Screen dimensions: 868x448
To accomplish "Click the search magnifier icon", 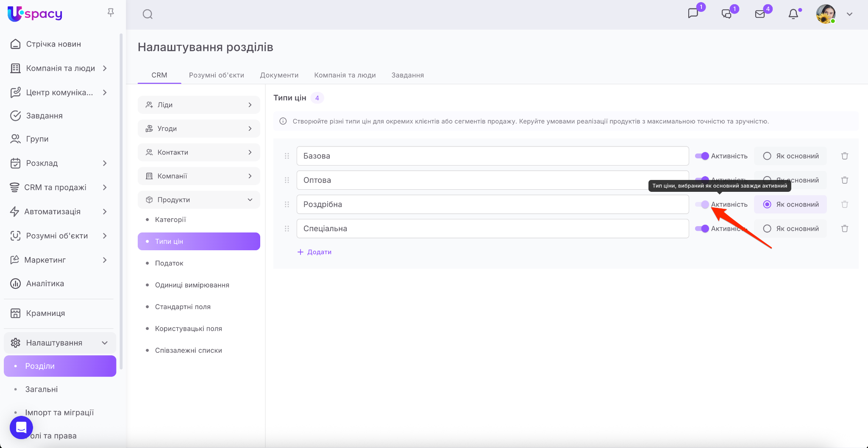I will pos(147,14).
